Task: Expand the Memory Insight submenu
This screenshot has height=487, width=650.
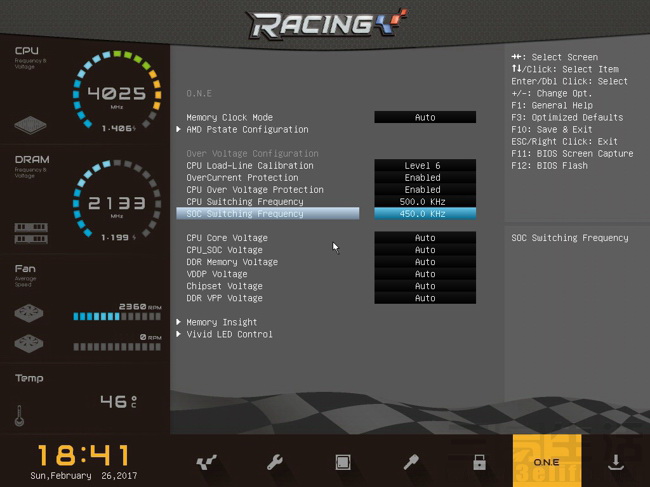Action: (221, 322)
